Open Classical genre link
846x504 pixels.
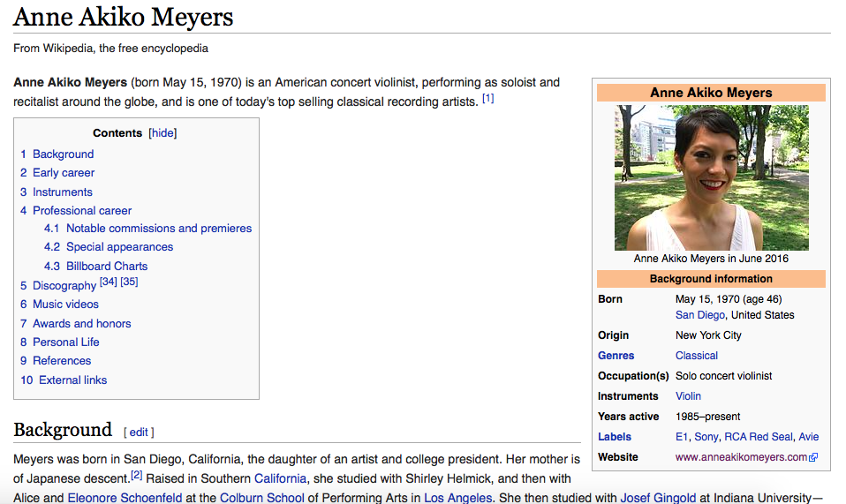click(697, 356)
